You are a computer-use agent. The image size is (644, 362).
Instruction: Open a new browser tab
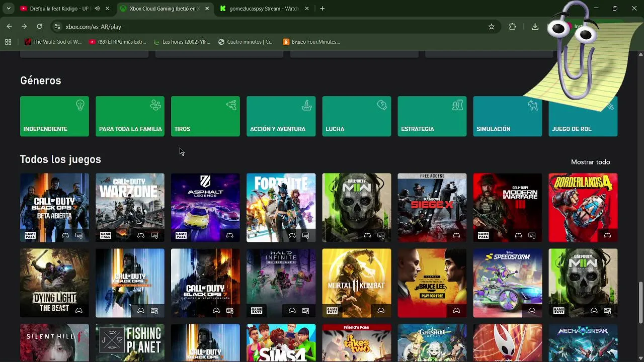(x=322, y=9)
